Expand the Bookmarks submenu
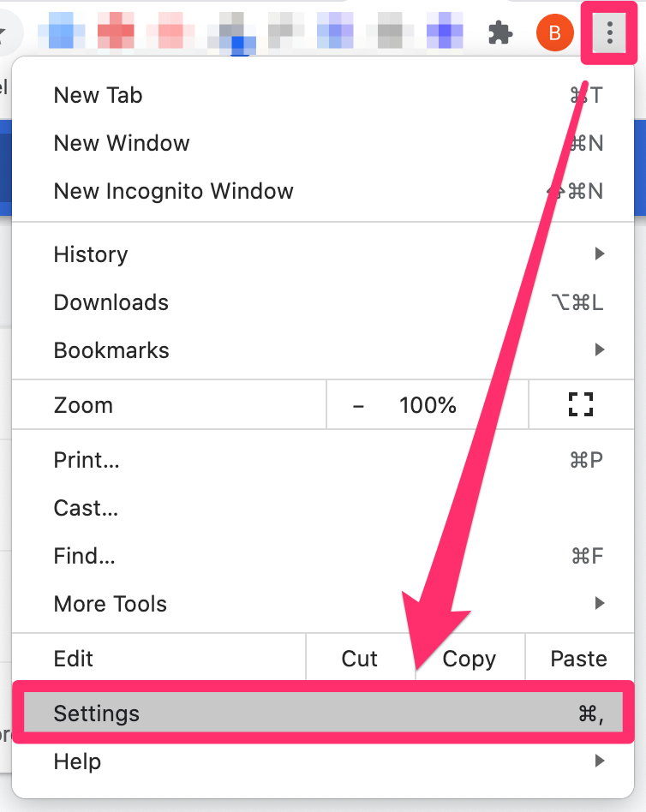Image resolution: width=646 pixels, height=812 pixels. (x=111, y=350)
